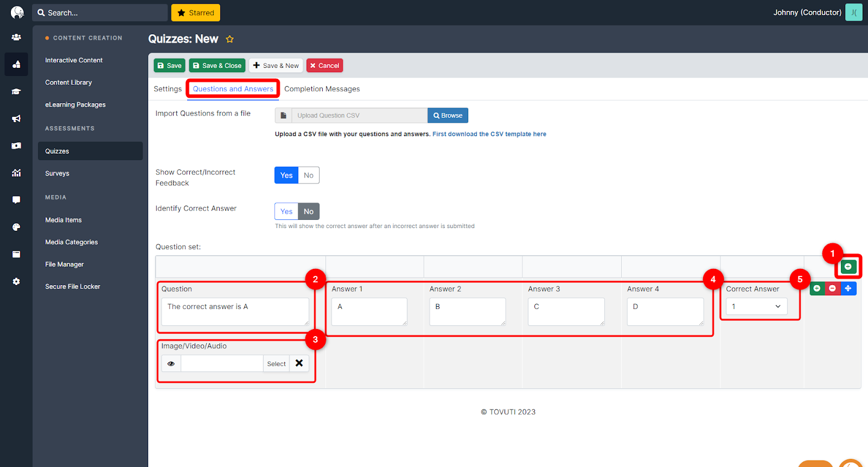
Task: Remove the question row with red minus
Action: [832, 288]
